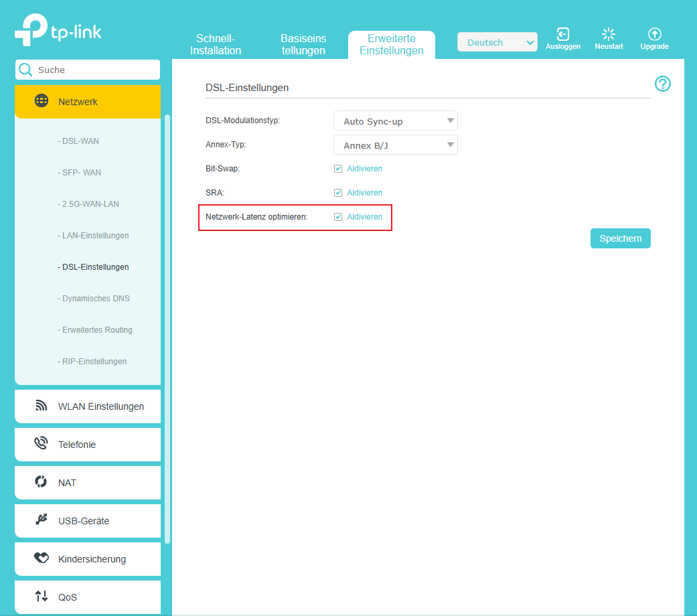Image resolution: width=697 pixels, height=616 pixels.
Task: Switch to the Basiseinstellungen tab
Action: (x=303, y=44)
